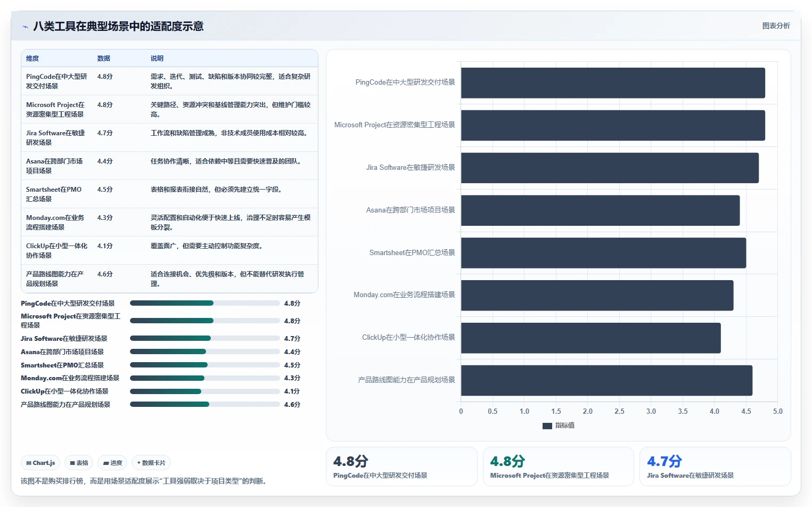Click the Asana bar in the chart

tap(600, 210)
